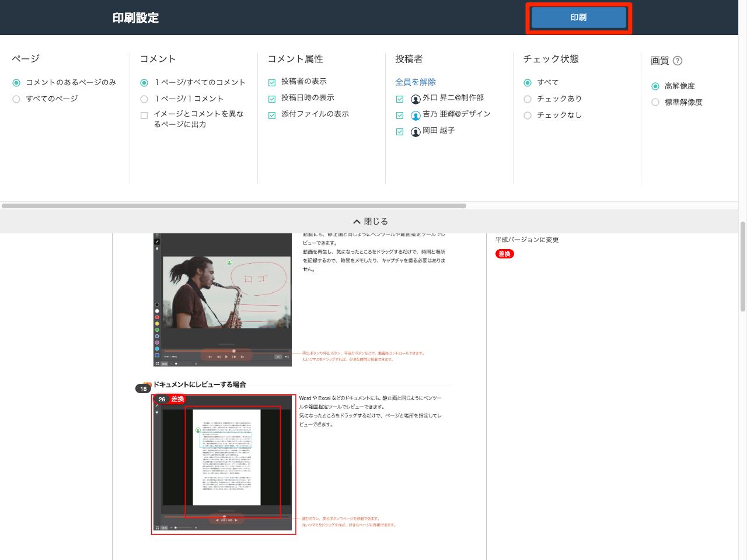Select すべてのページ radio option
Image resolution: width=747 pixels, height=560 pixels.
click(16, 99)
